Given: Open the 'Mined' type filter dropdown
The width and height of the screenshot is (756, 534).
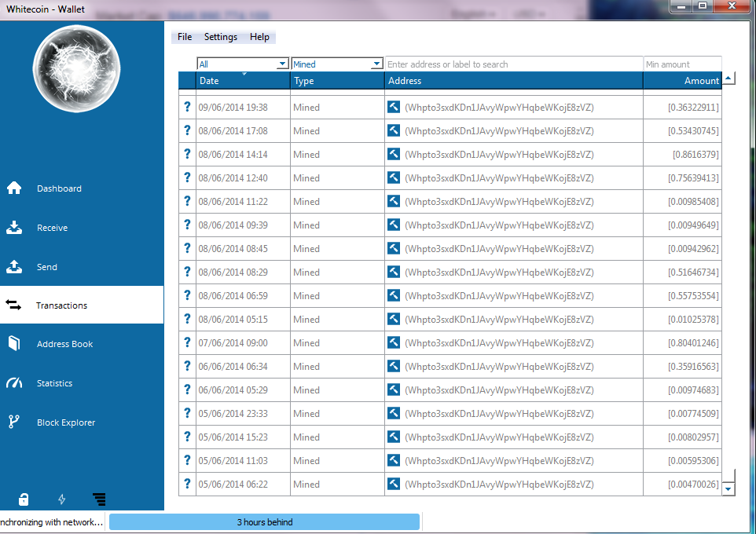Looking at the screenshot, I should pos(337,64).
